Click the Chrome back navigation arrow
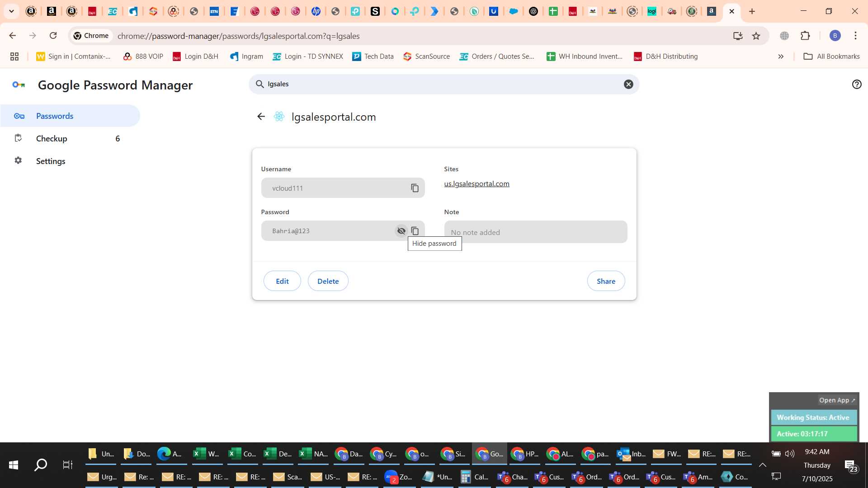 [13, 36]
